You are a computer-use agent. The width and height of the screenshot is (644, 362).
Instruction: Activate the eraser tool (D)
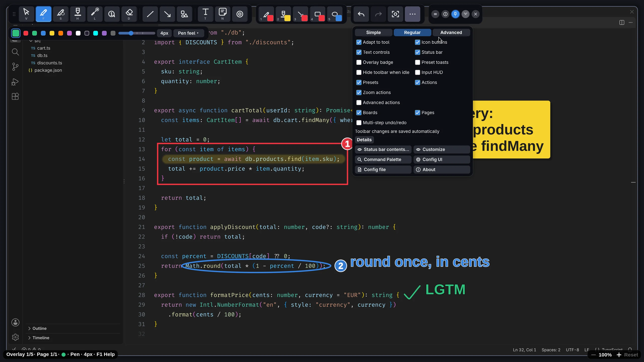tap(129, 14)
